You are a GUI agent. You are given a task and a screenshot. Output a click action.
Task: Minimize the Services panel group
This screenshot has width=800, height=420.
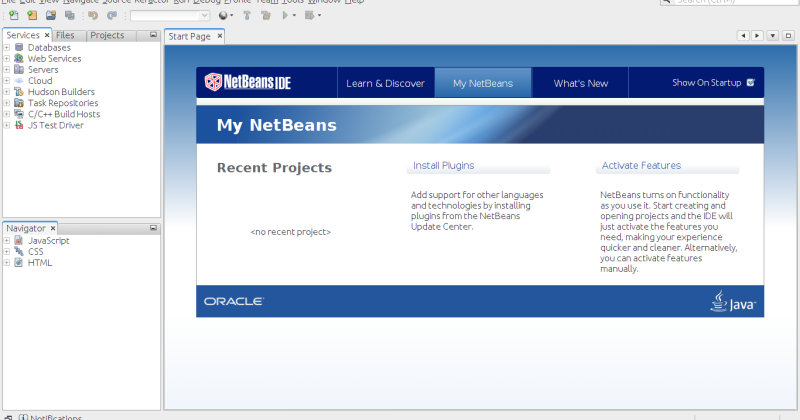coord(153,35)
